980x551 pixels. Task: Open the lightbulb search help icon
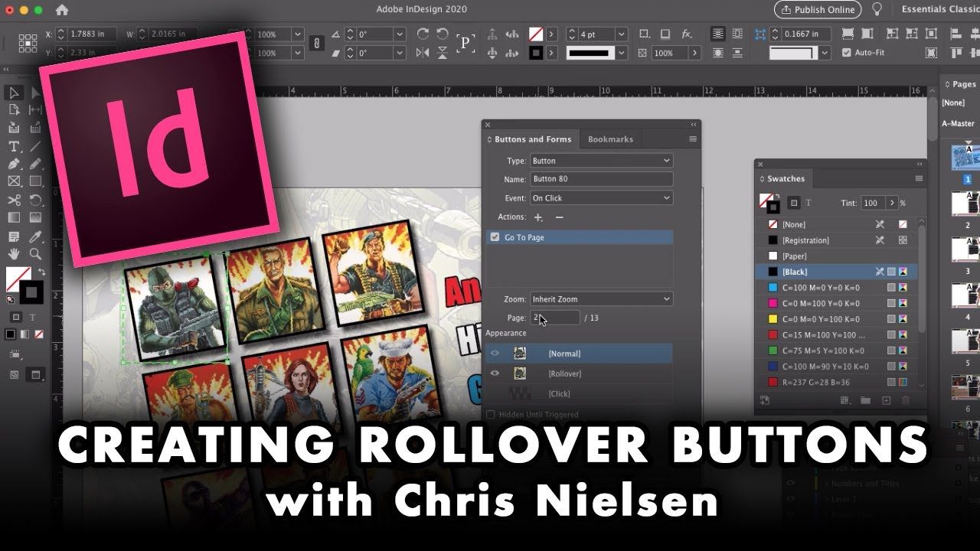click(x=877, y=9)
